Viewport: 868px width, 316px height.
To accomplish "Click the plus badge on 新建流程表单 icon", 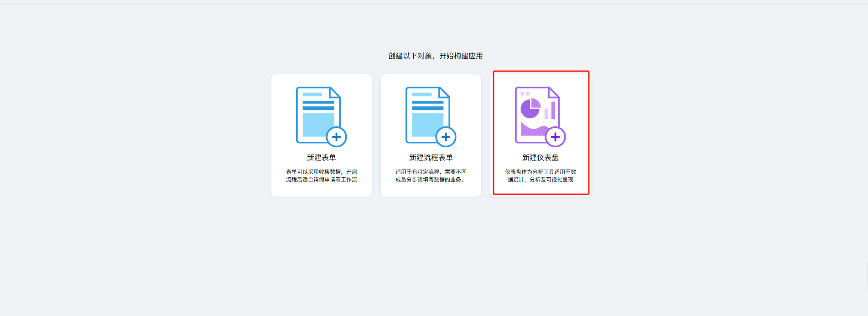I will pyautogui.click(x=446, y=137).
